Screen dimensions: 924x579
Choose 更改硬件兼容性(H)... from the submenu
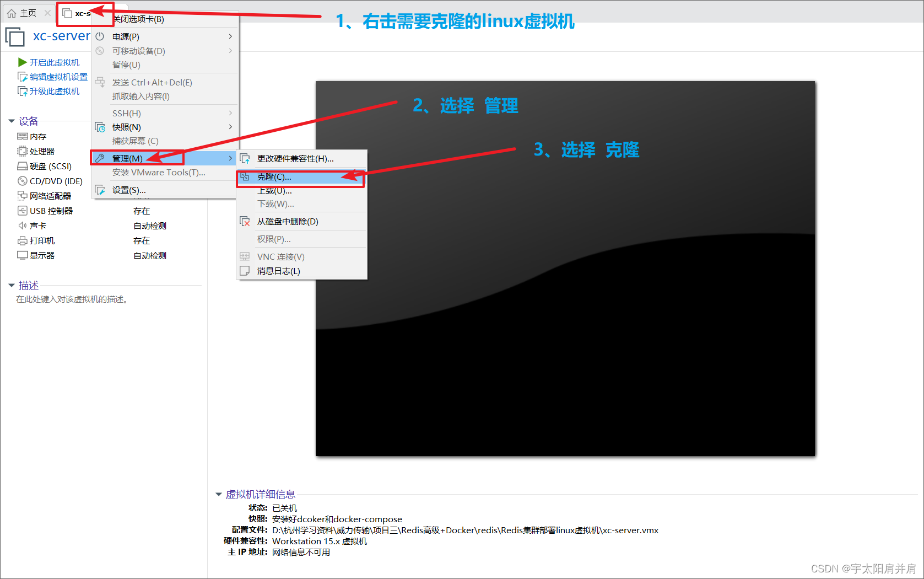click(x=301, y=159)
